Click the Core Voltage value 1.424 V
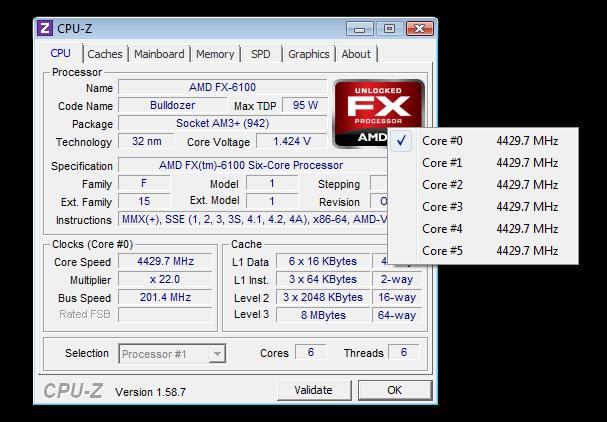Viewport: 607px width, 422px height. tap(292, 141)
